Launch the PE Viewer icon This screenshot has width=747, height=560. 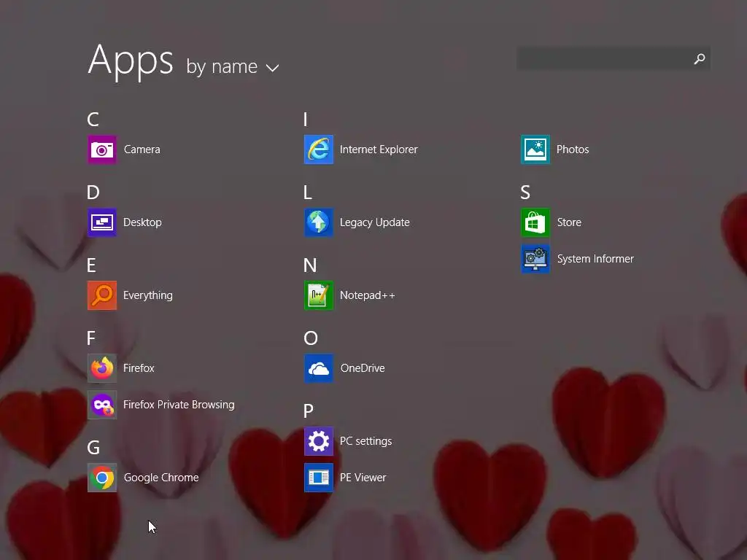(x=319, y=478)
